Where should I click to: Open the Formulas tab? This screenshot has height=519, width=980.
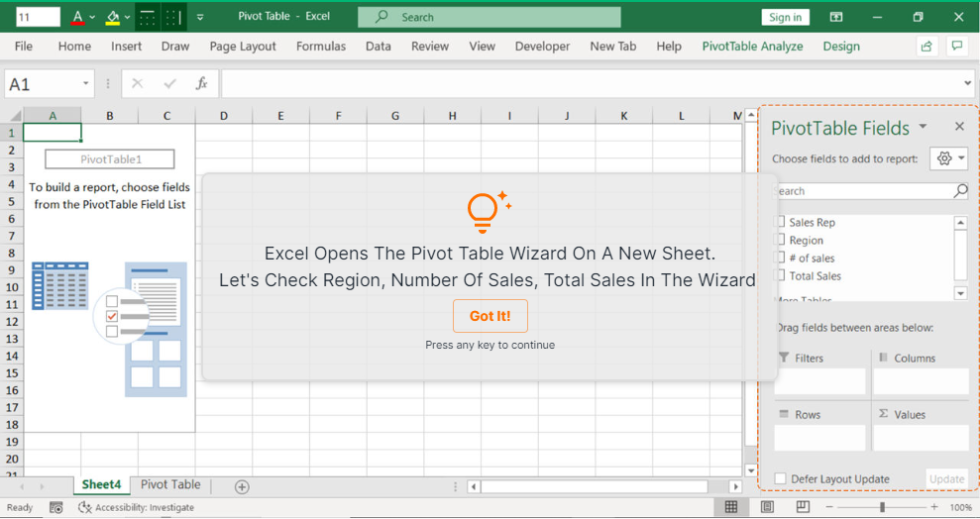tap(321, 47)
